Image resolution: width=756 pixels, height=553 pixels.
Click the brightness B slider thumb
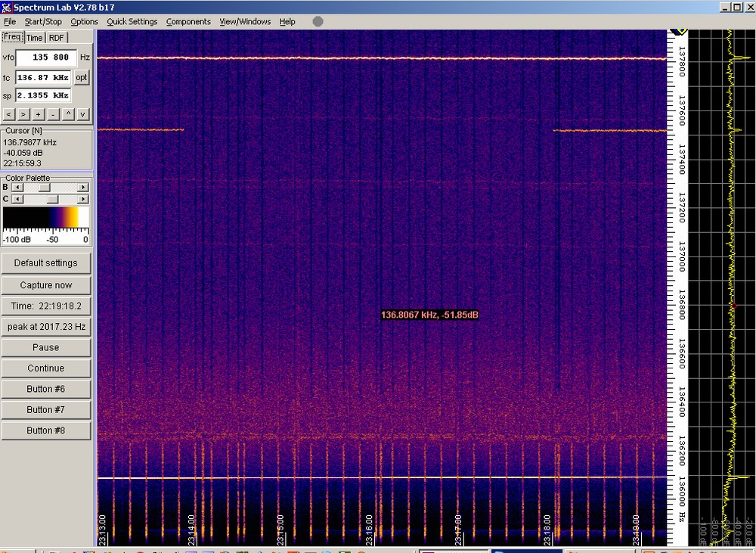(x=45, y=187)
